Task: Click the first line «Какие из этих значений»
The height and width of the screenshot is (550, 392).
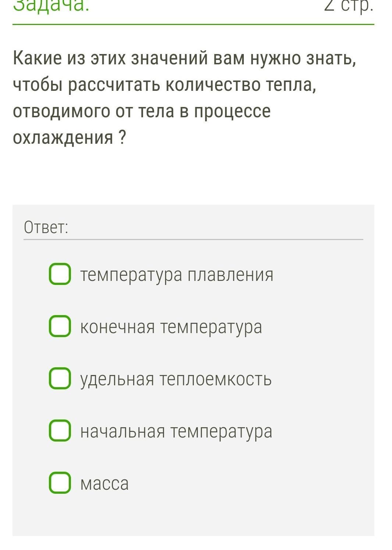Action: pyautogui.click(x=185, y=59)
